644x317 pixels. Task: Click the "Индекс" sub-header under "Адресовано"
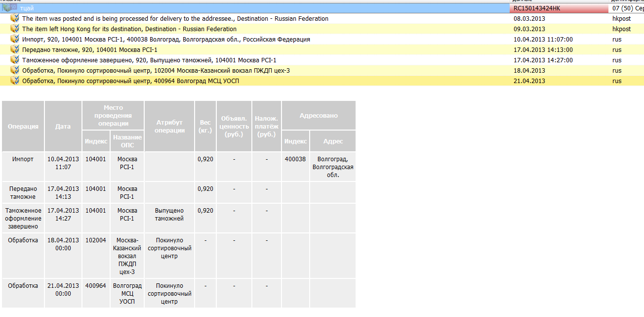pyautogui.click(x=296, y=141)
